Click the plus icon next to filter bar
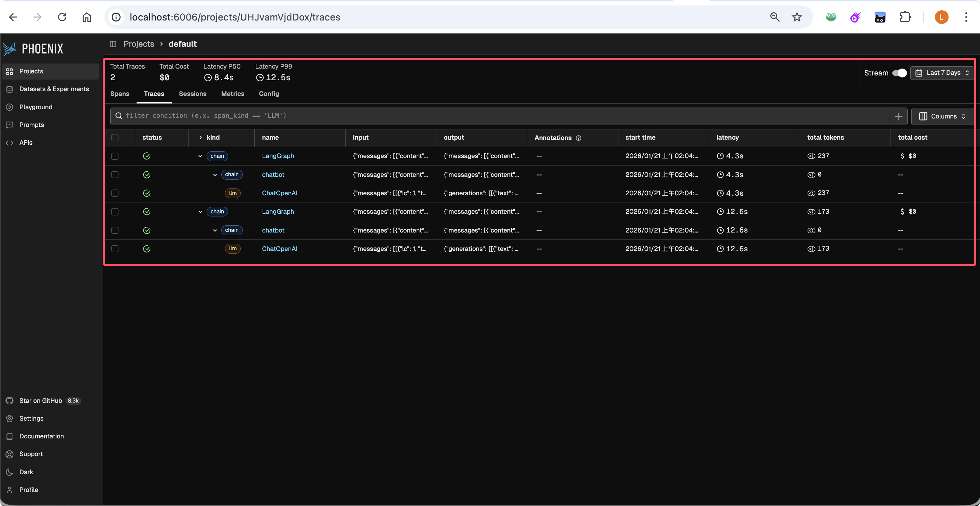This screenshot has width=980, height=506. (898, 116)
